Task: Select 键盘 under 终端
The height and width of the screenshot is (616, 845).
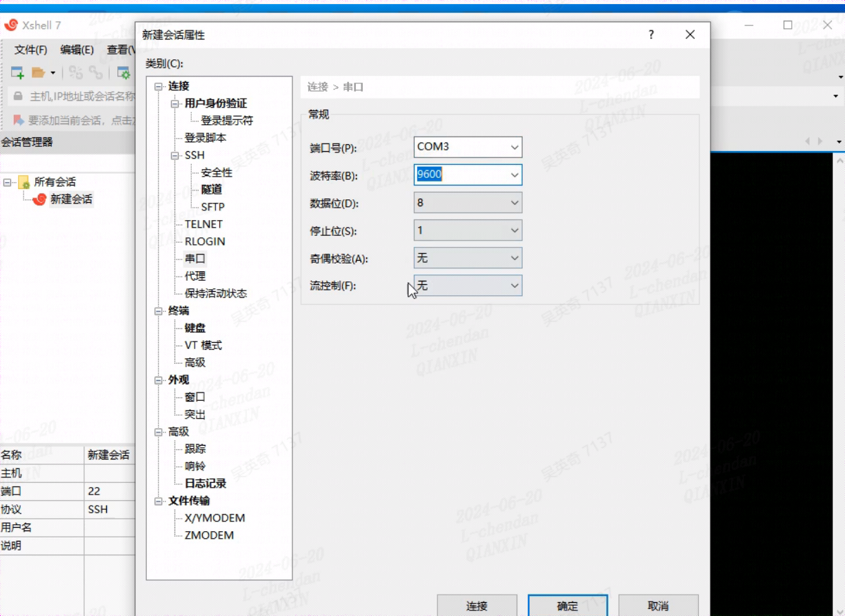Action: (x=195, y=328)
